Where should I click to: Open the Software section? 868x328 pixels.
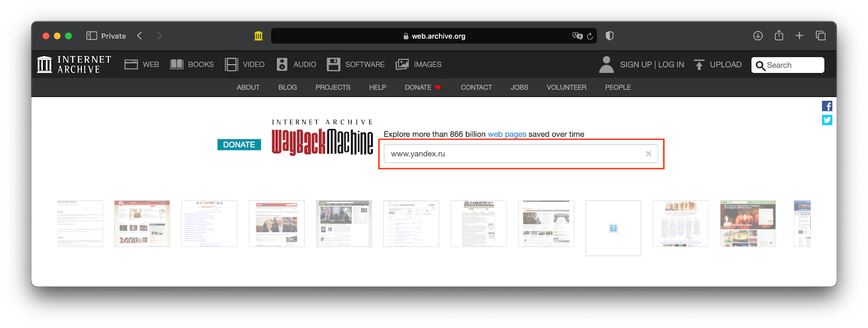pos(356,65)
